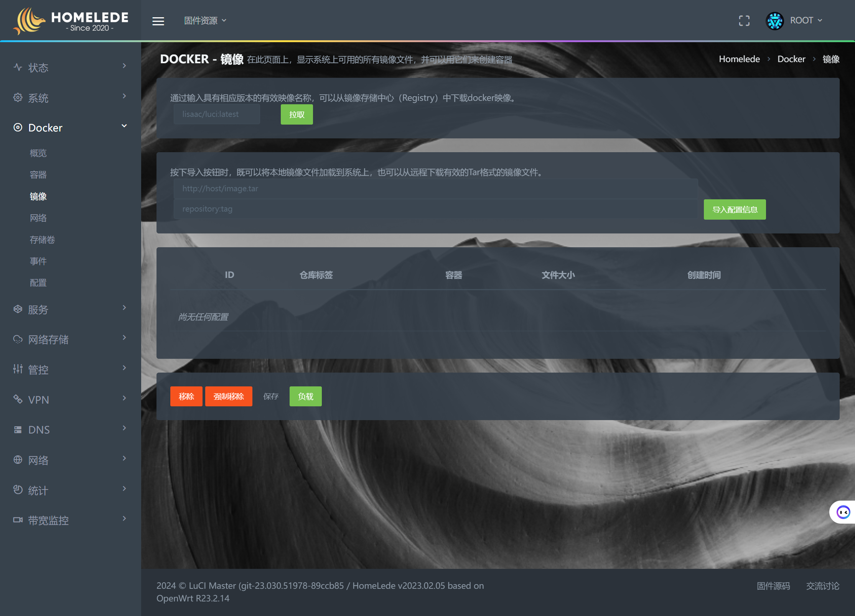Click the 文件大小 column header
This screenshot has height=616, width=855.
[558, 275]
